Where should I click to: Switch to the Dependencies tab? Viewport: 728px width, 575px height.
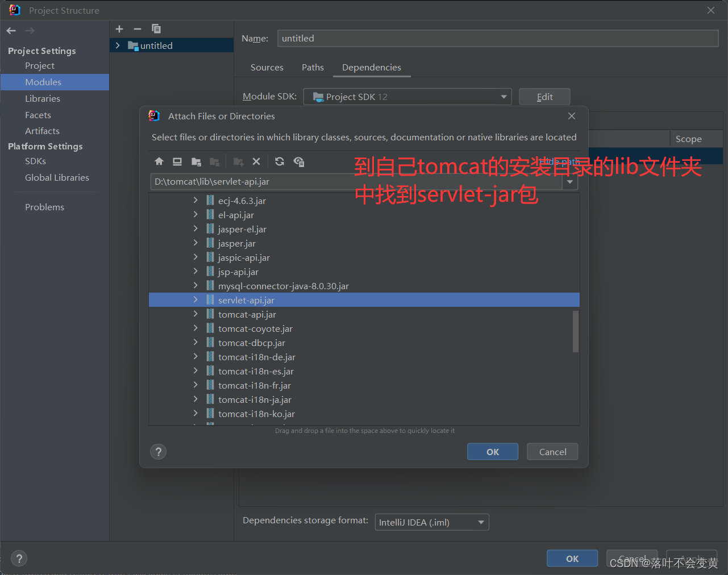(372, 67)
